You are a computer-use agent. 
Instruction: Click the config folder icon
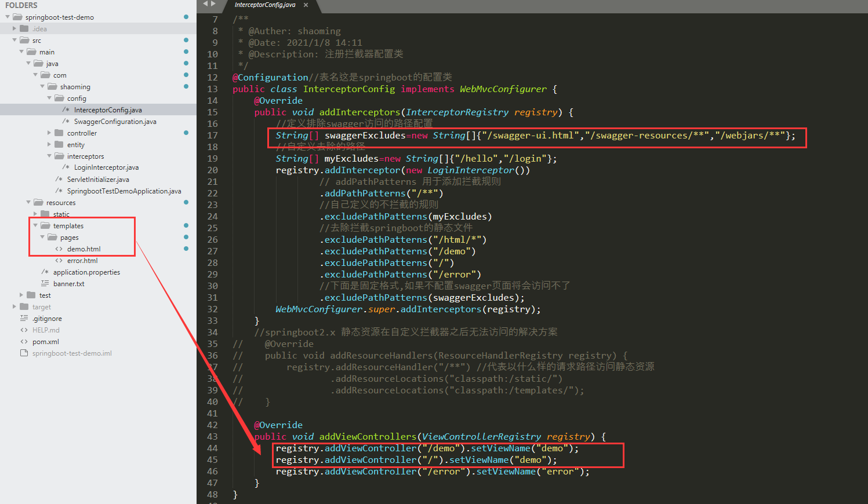[59, 98]
